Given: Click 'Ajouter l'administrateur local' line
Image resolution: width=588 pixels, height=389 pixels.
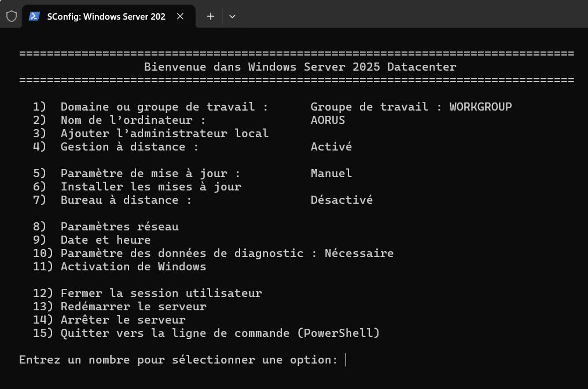Looking at the screenshot, I should point(164,134).
